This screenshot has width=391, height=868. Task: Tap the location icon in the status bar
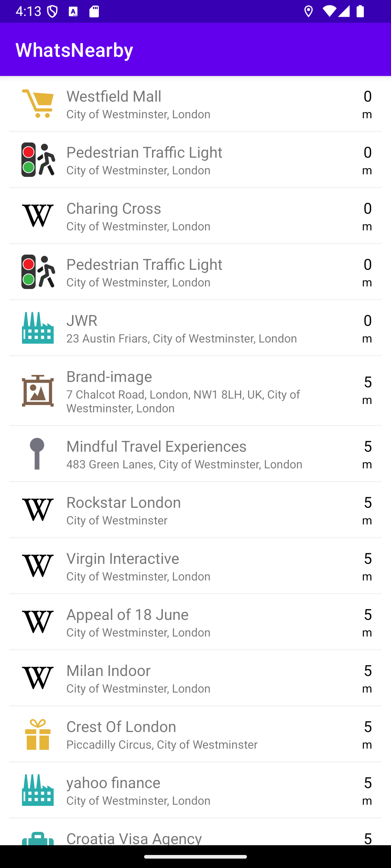308,12
